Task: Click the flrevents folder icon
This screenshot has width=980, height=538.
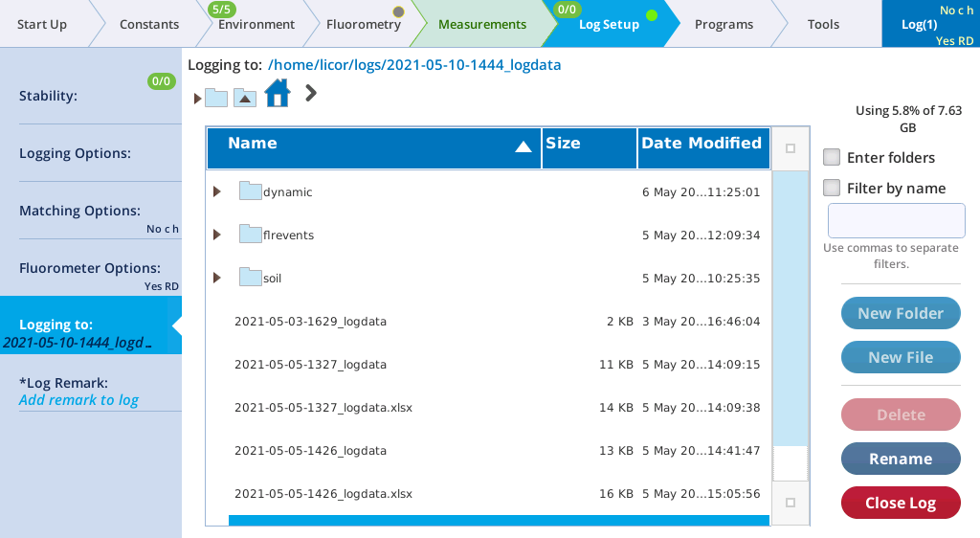Action: click(251, 235)
